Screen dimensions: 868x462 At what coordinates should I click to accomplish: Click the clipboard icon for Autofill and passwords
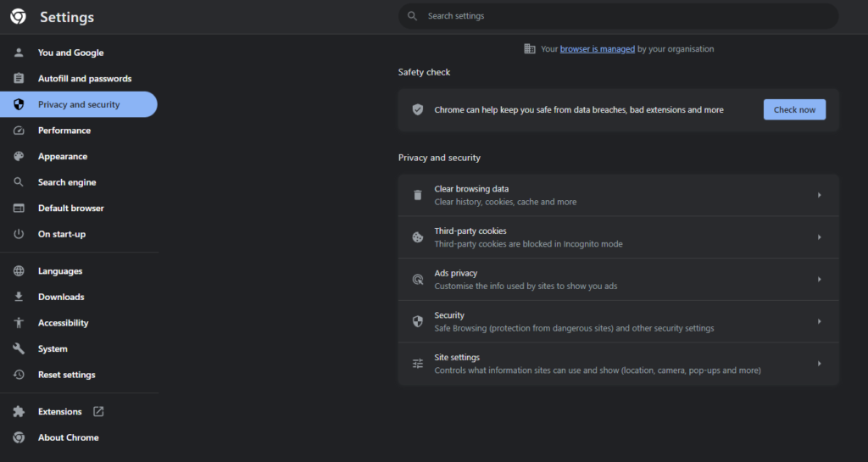tap(19, 79)
